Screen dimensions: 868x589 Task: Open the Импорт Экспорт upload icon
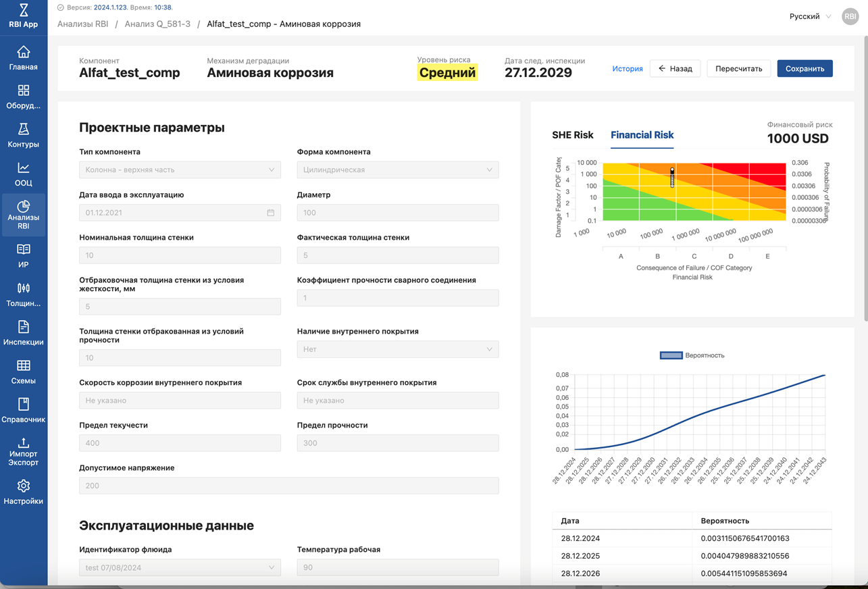(24, 443)
